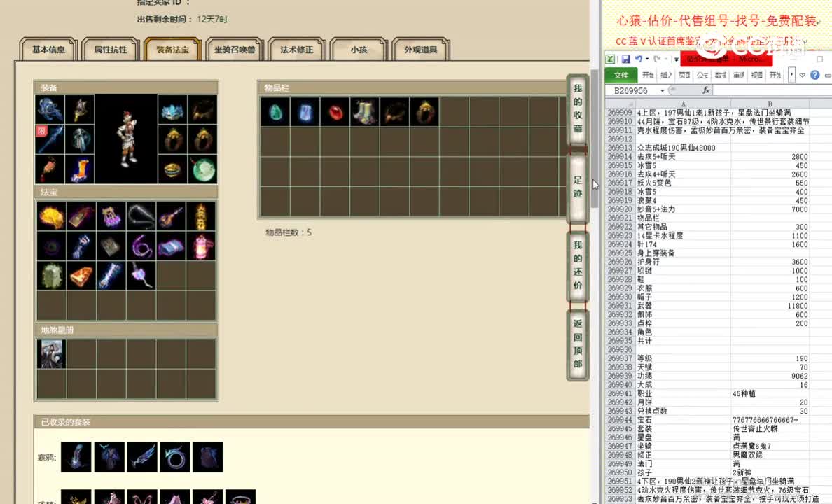Click the cell reading 776776666766667+
This screenshot has height=504, width=832.
[x=770, y=419]
